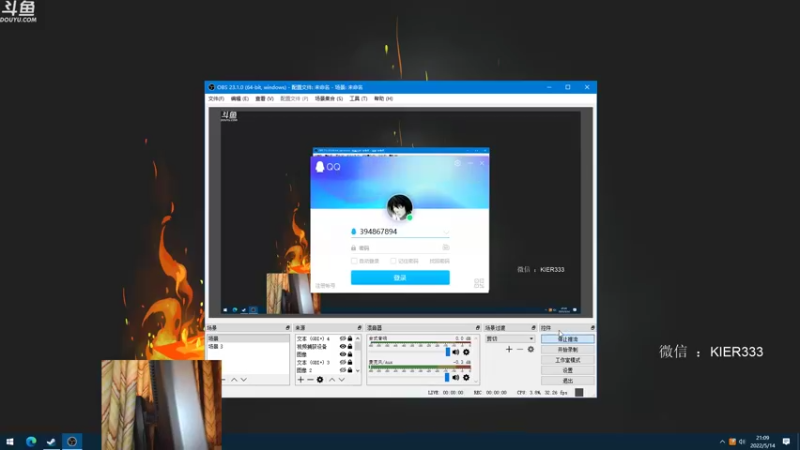Open the 场景集合(S) Scene Collection menu
The image size is (800, 450).
(329, 98)
